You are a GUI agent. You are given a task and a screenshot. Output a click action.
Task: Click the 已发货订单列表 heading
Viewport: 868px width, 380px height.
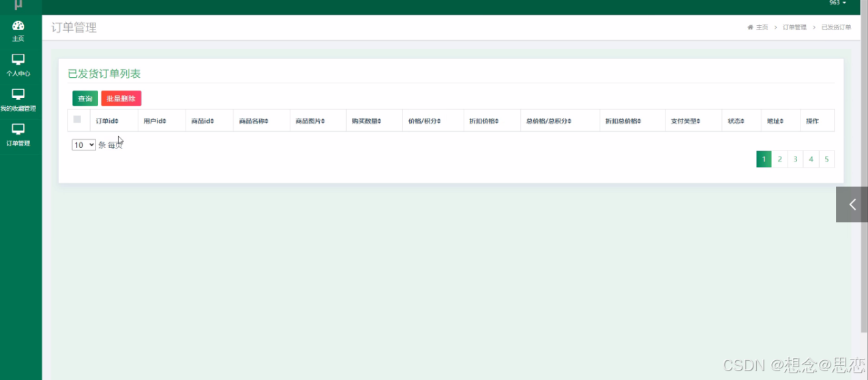pos(104,74)
